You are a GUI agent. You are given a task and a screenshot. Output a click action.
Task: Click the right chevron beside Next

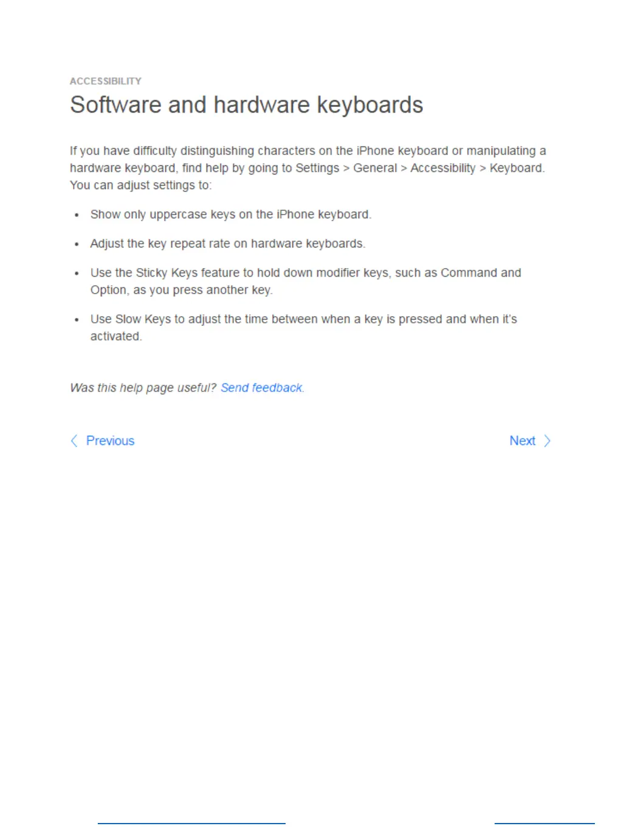click(547, 441)
